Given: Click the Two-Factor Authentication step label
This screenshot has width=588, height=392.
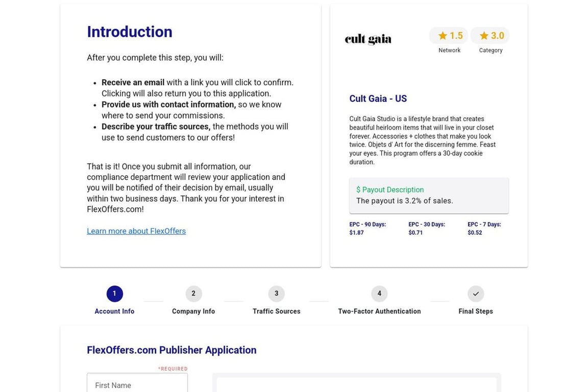Looking at the screenshot, I should [379, 311].
